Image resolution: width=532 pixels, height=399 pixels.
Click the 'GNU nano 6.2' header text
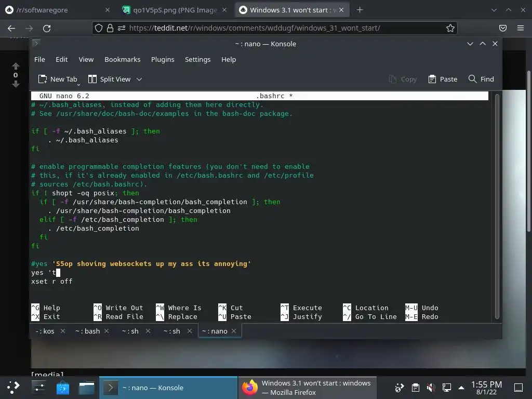(x=64, y=96)
